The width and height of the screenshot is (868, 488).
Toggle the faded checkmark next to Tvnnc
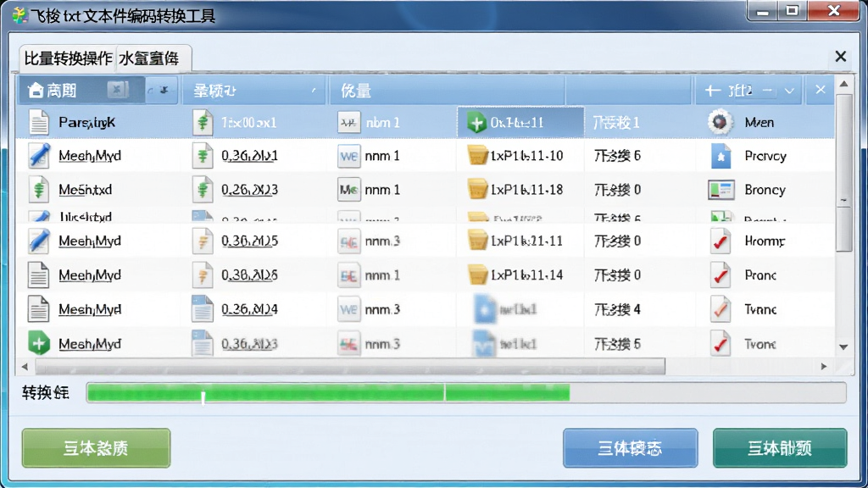pyautogui.click(x=721, y=309)
